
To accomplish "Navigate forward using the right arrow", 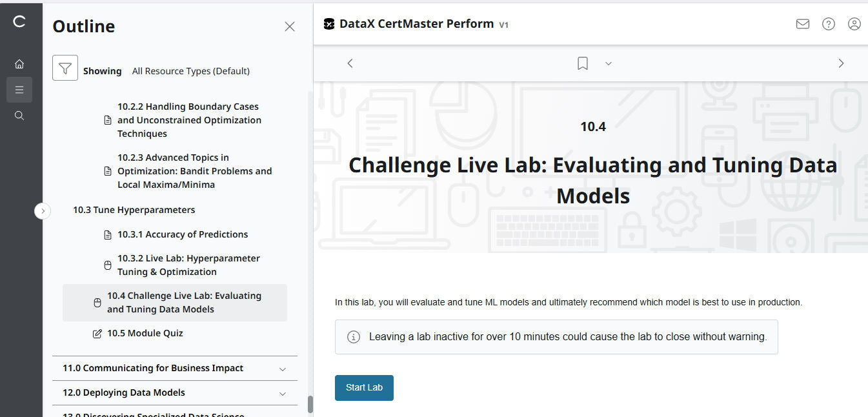I will point(841,63).
